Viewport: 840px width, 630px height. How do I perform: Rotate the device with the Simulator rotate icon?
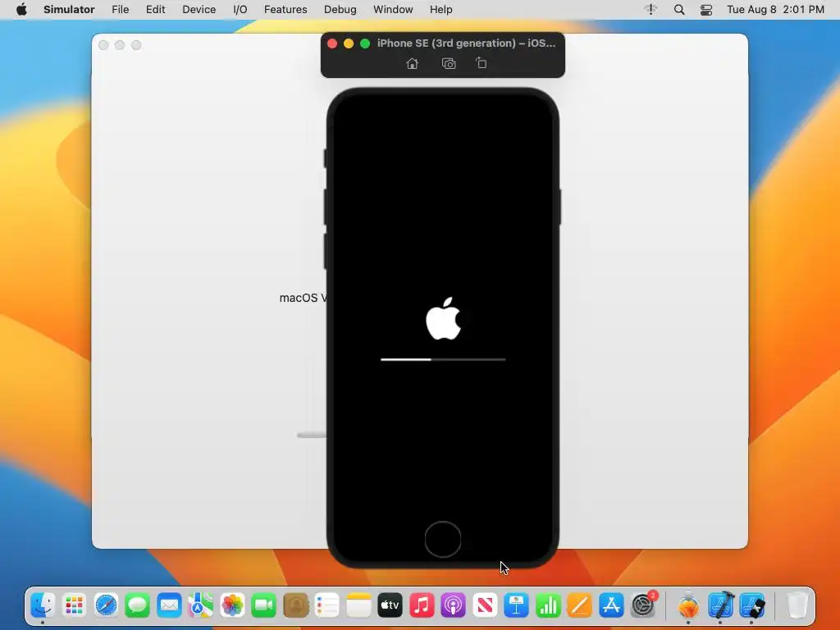click(481, 63)
